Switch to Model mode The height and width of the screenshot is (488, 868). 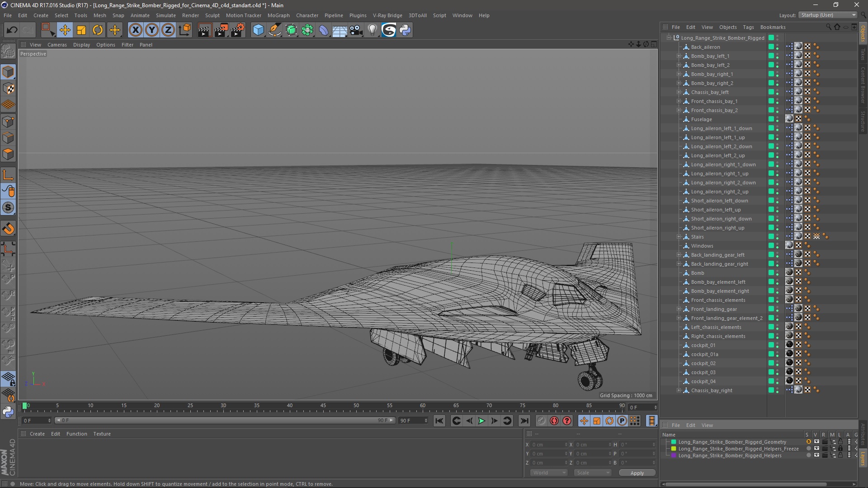click(8, 72)
